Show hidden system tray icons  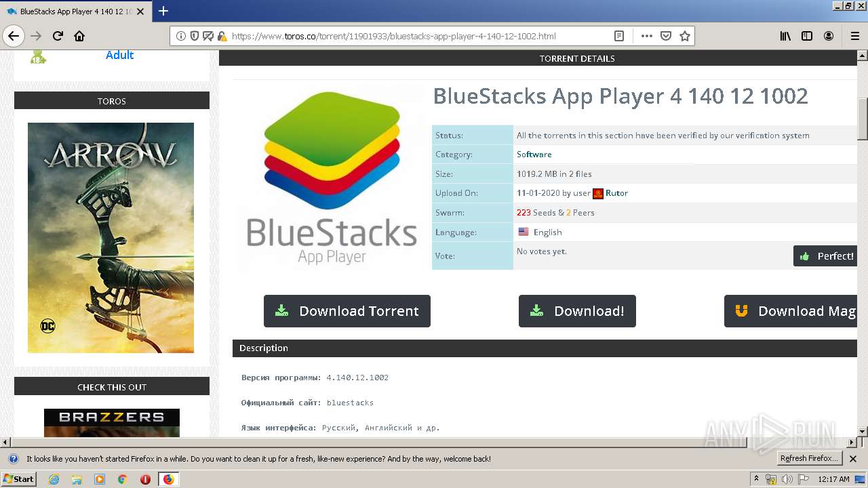pyautogui.click(x=757, y=479)
